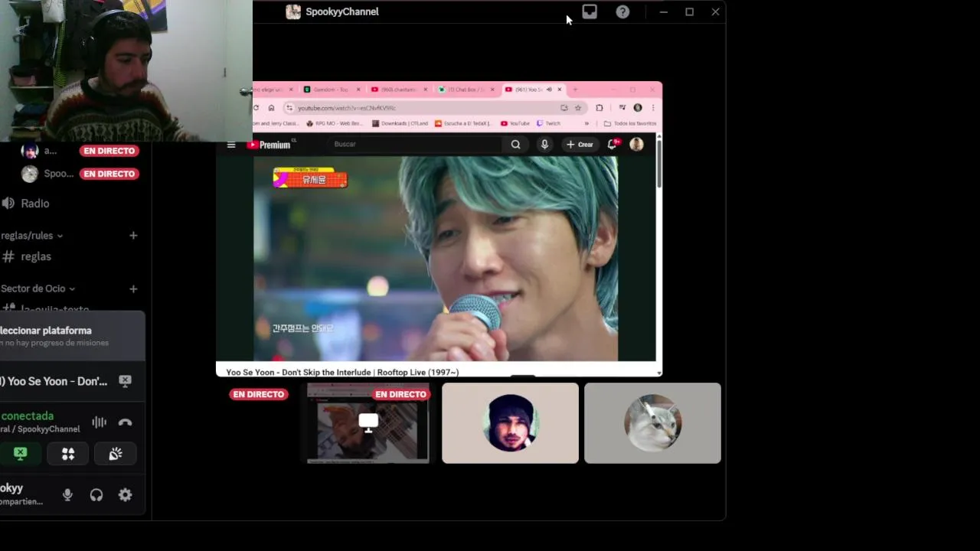The height and width of the screenshot is (551, 980).
Task: Switch to (960) YouTube browser tab
Action: [x=399, y=90]
